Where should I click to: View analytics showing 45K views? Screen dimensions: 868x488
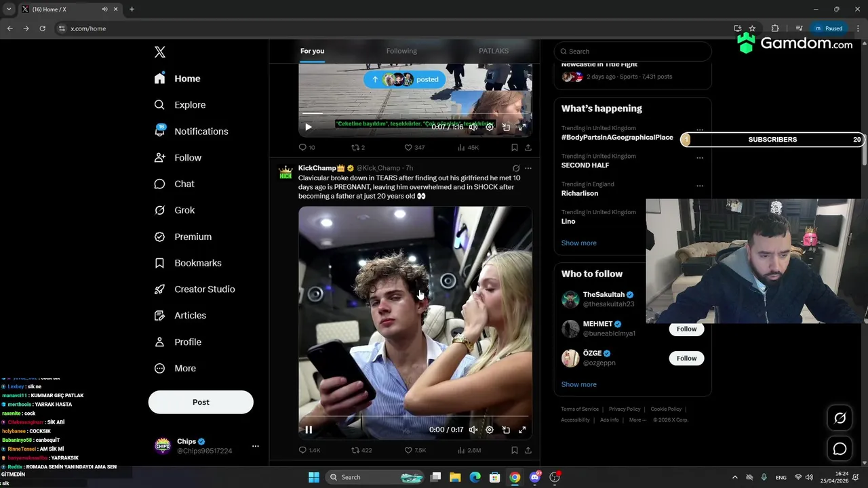coord(468,147)
